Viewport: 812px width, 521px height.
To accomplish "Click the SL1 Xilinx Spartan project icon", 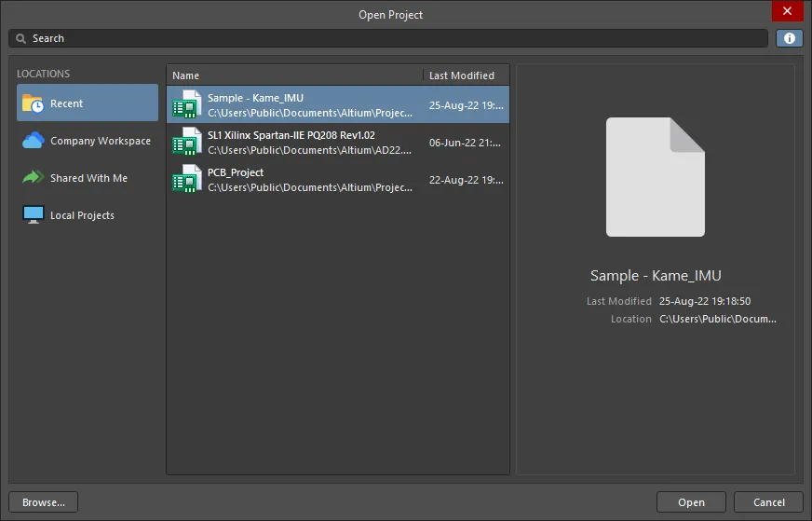I will pos(187,142).
